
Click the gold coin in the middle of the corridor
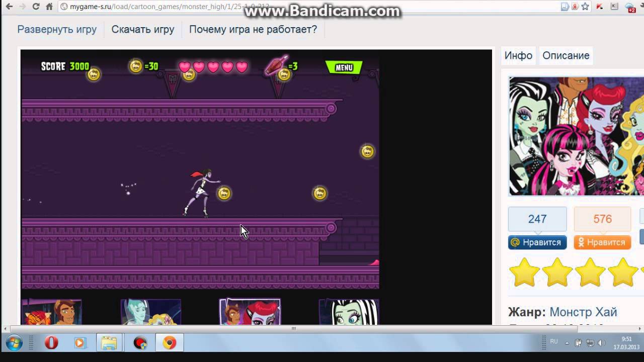(x=320, y=193)
